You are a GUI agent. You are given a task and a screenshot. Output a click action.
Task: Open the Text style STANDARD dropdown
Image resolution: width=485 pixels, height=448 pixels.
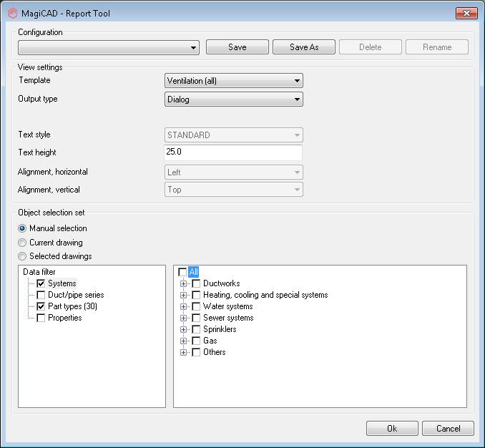pos(233,135)
